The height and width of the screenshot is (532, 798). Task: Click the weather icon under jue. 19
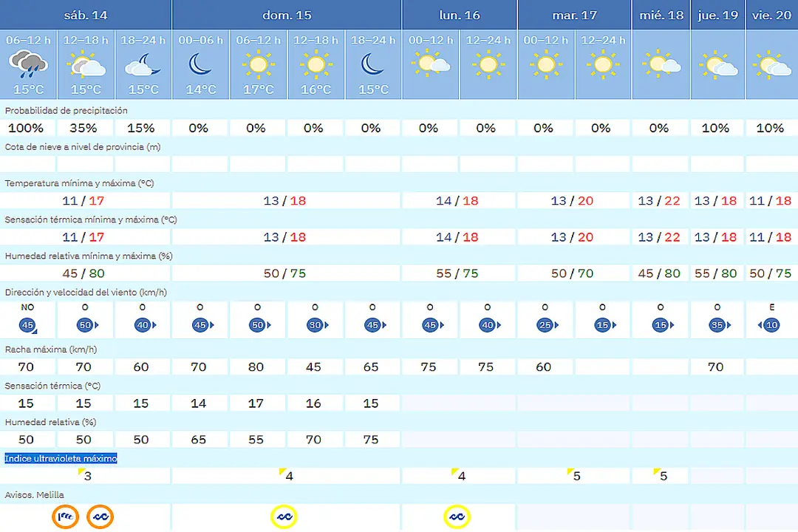(x=718, y=65)
